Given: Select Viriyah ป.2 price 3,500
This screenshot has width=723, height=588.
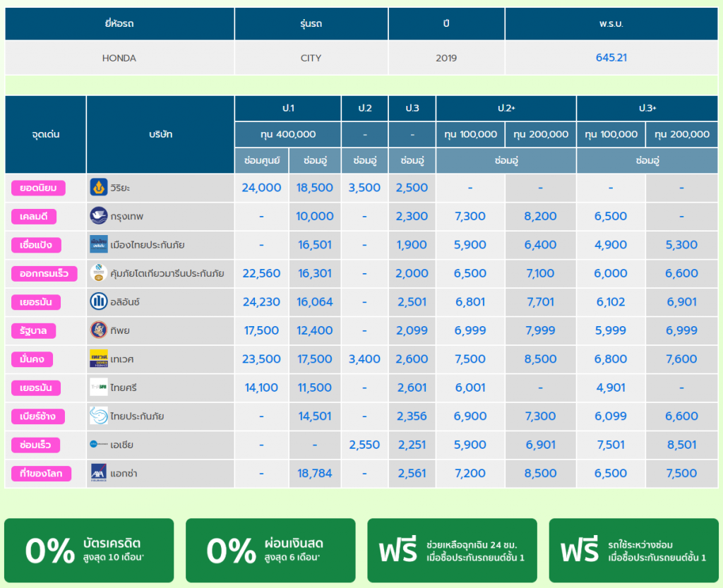Looking at the screenshot, I should coord(364,188).
